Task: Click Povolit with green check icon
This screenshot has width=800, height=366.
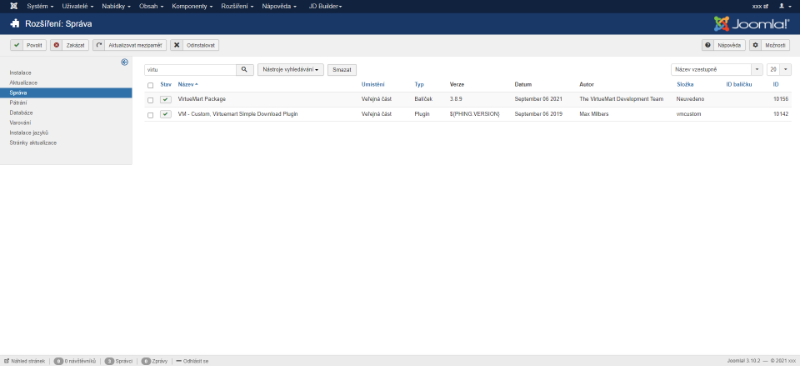Action: 29,45
